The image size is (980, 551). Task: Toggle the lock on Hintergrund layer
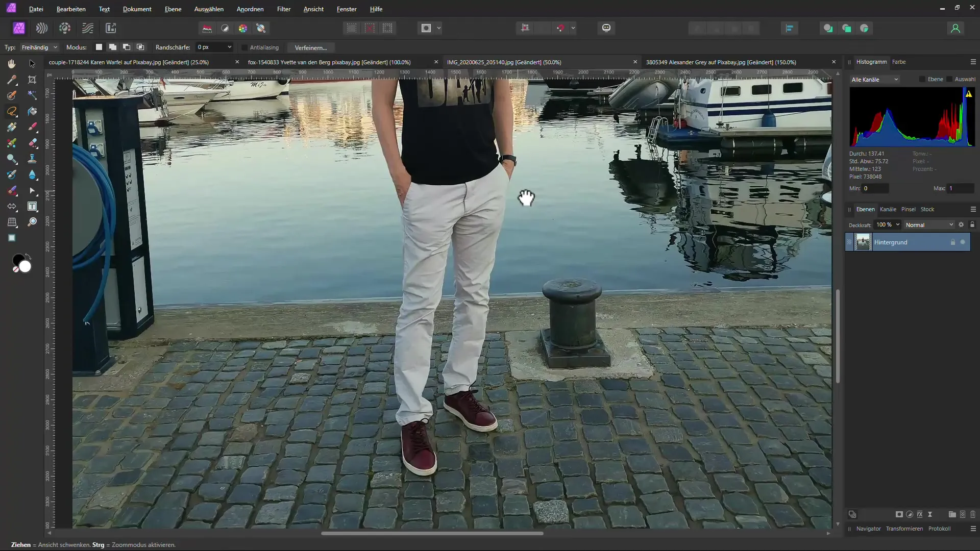pyautogui.click(x=952, y=242)
